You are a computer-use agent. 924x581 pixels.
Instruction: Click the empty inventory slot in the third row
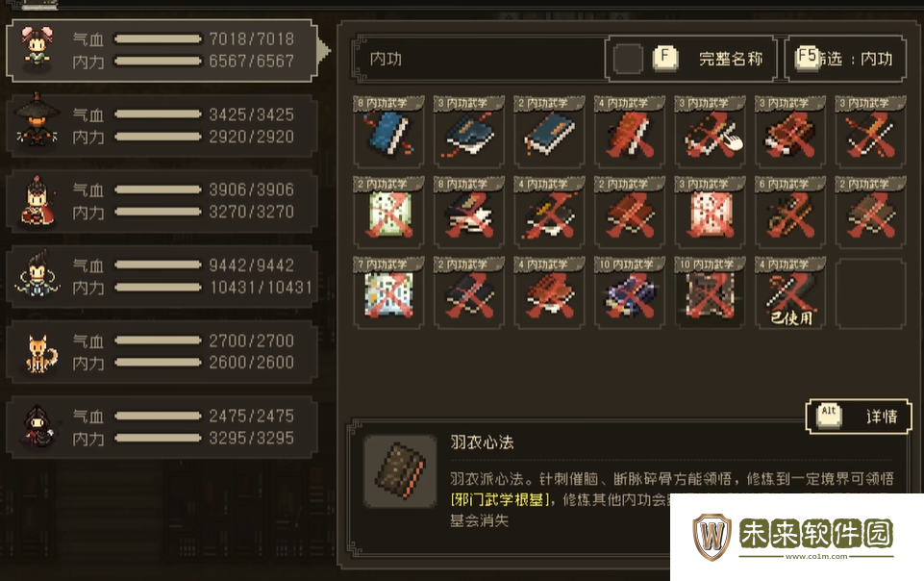(x=870, y=292)
